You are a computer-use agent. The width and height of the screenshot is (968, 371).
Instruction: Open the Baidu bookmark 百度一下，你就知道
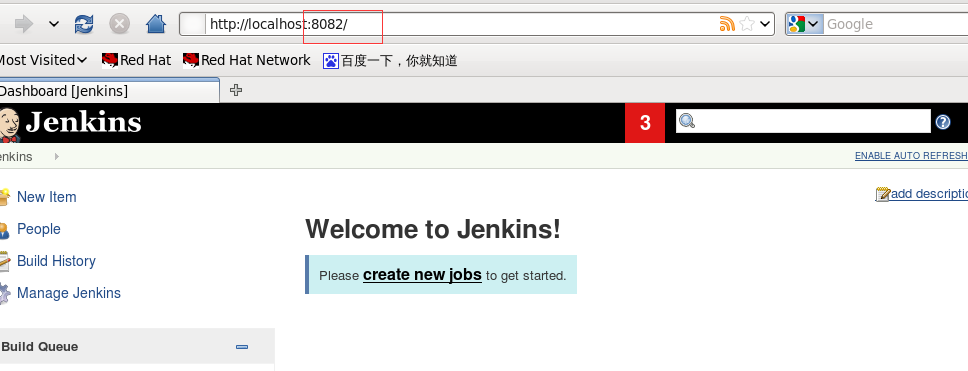pos(390,60)
